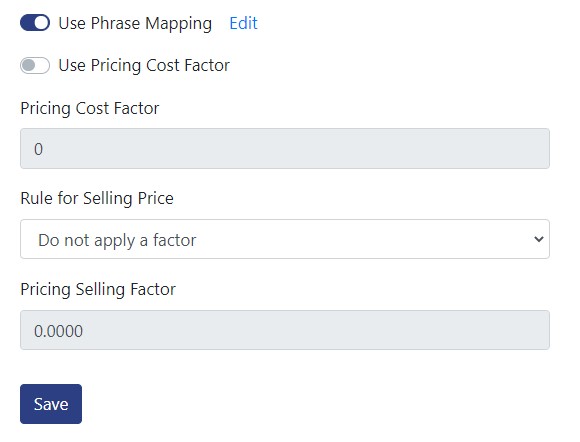Open the Edit link for Phrase Mapping
The image size is (580, 442).
coord(243,23)
